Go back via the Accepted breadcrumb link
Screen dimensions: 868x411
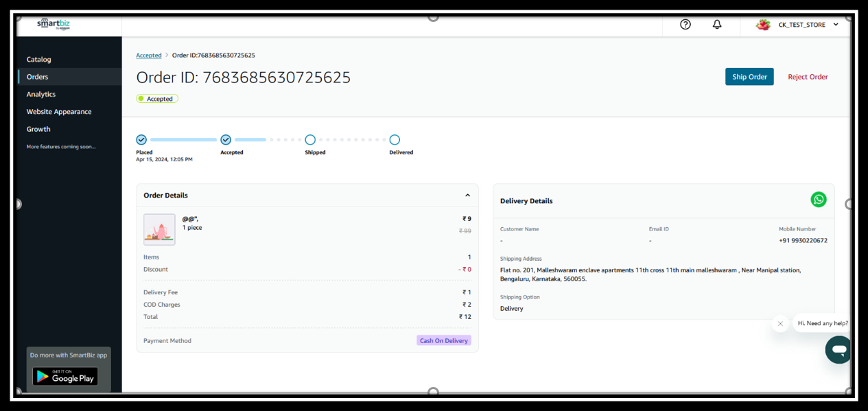pyautogui.click(x=149, y=56)
